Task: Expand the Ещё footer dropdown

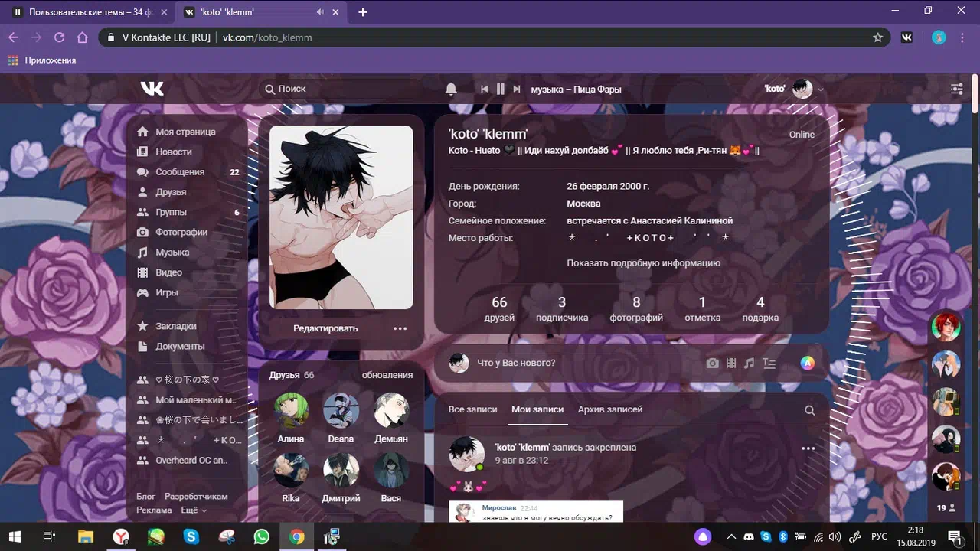Action: pyautogui.click(x=194, y=510)
